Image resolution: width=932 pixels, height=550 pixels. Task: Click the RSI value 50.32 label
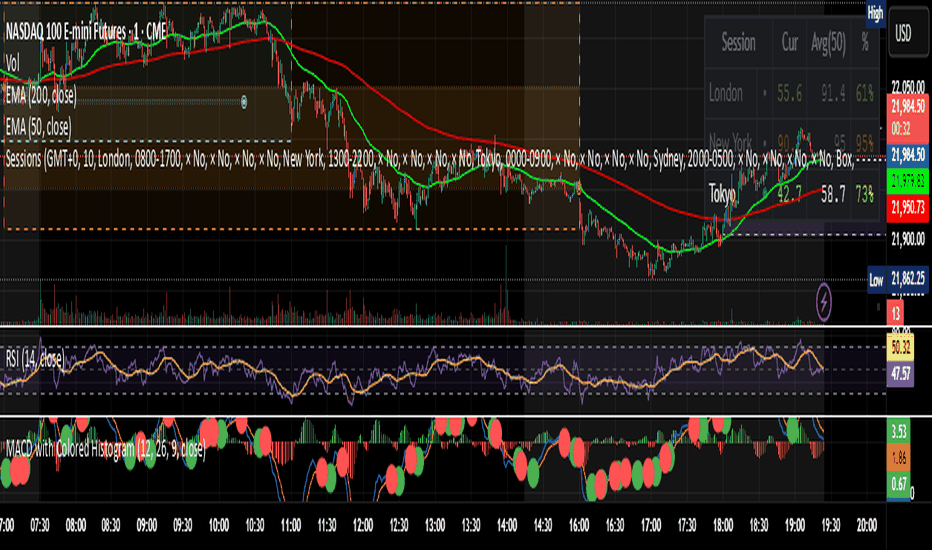[x=900, y=348]
